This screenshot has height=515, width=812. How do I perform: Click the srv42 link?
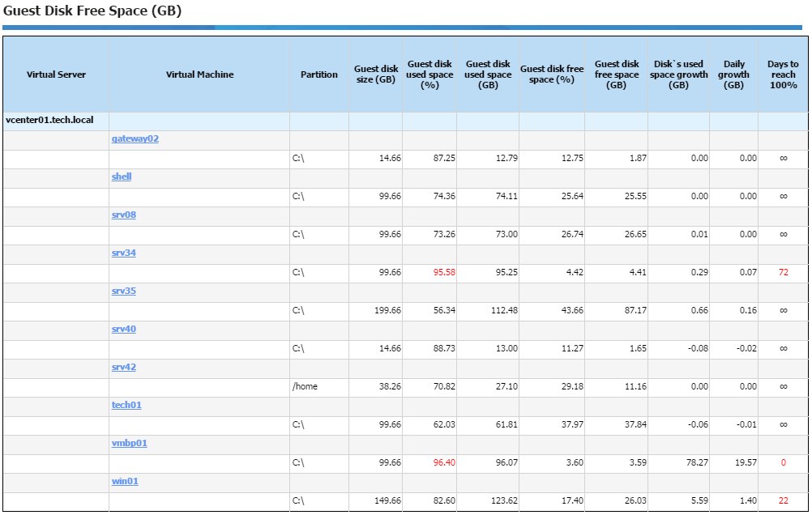point(124,367)
